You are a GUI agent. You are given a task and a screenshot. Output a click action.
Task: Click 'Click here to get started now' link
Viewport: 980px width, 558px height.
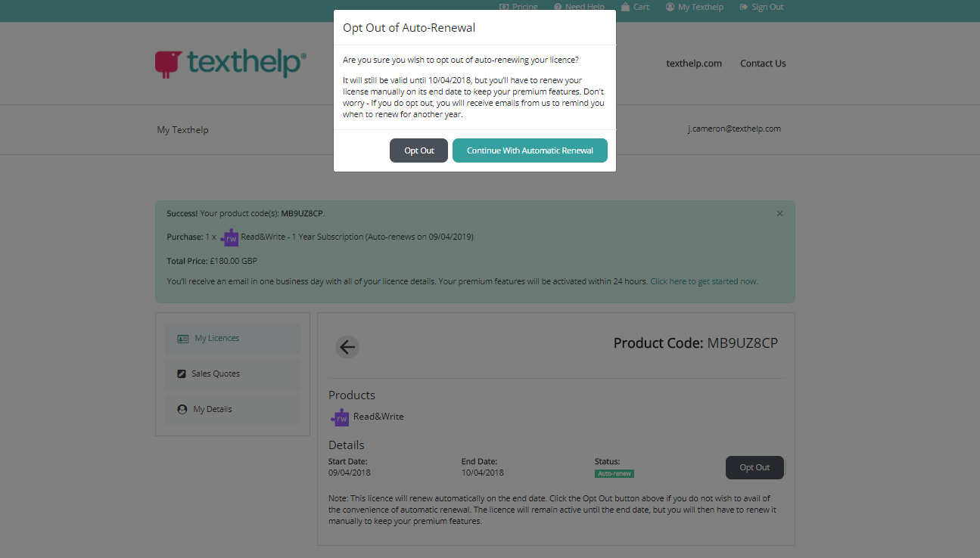[x=704, y=281]
